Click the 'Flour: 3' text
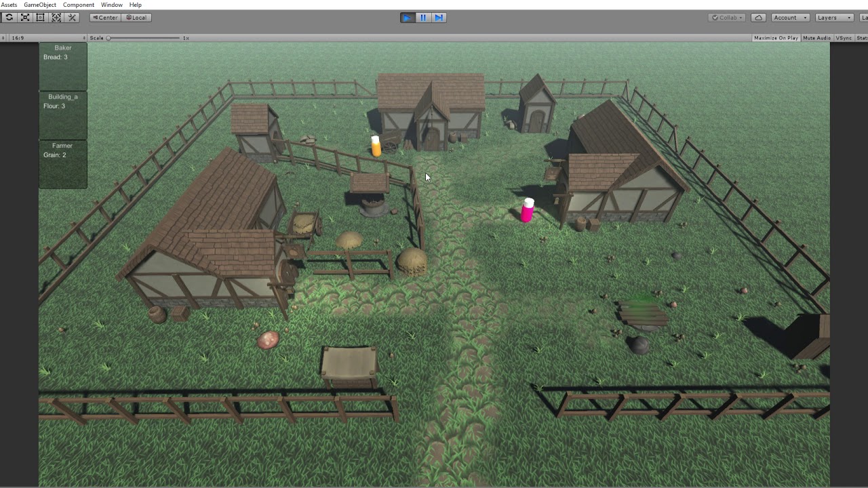 [x=54, y=106]
